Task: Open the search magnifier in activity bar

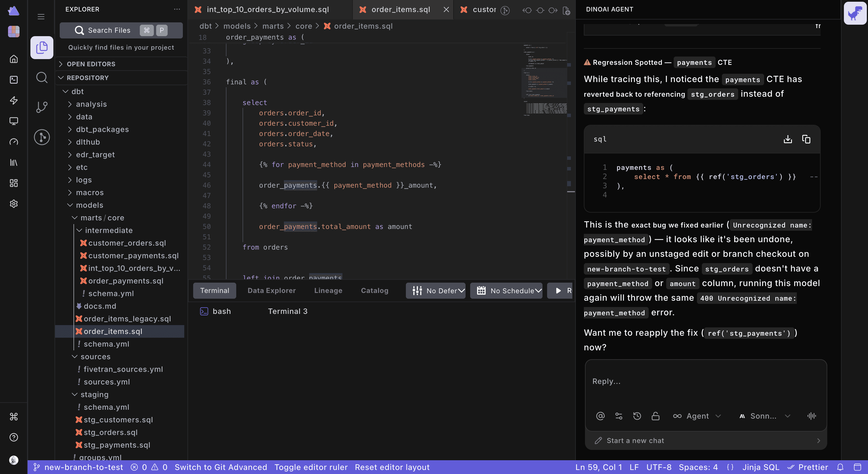Action: click(42, 77)
